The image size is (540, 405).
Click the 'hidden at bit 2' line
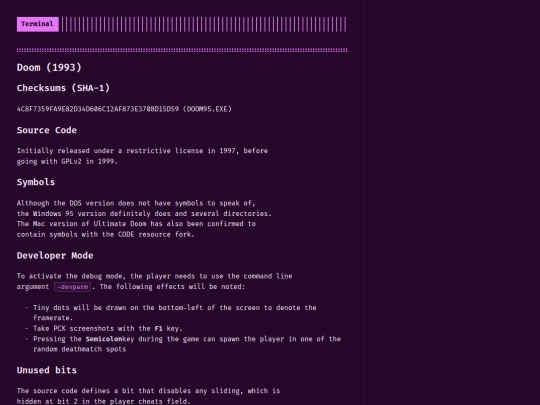[104, 401]
